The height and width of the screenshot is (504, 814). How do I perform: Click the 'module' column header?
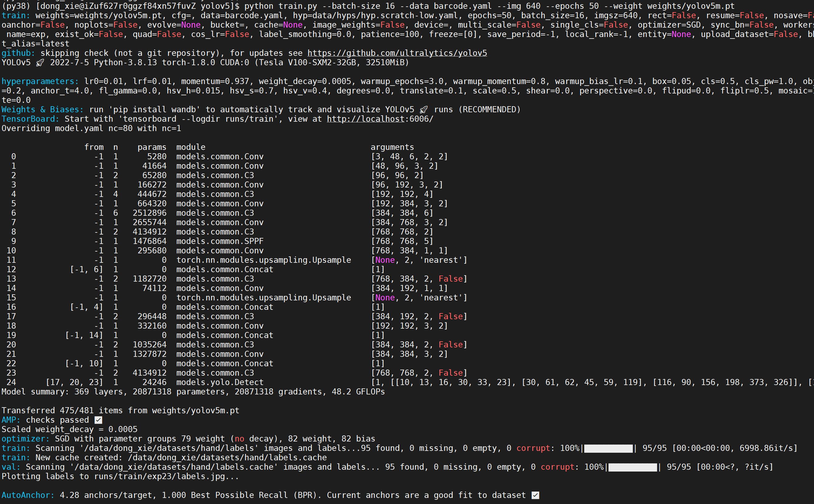pos(191,147)
